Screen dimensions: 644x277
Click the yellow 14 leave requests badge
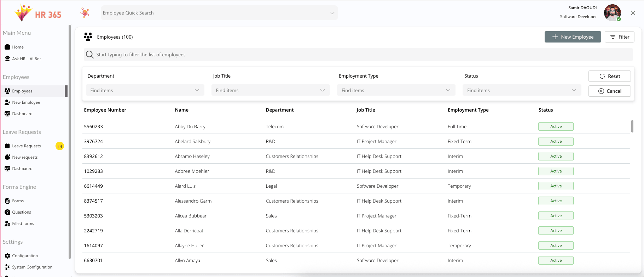(x=60, y=146)
